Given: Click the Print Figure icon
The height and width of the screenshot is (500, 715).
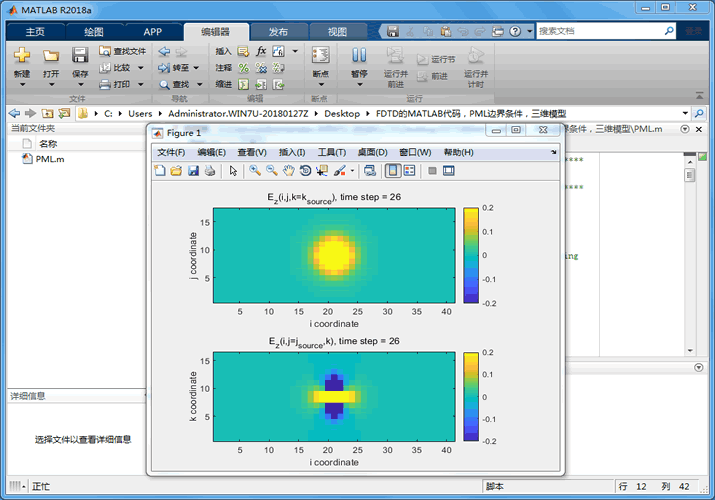Looking at the screenshot, I should tap(209, 171).
